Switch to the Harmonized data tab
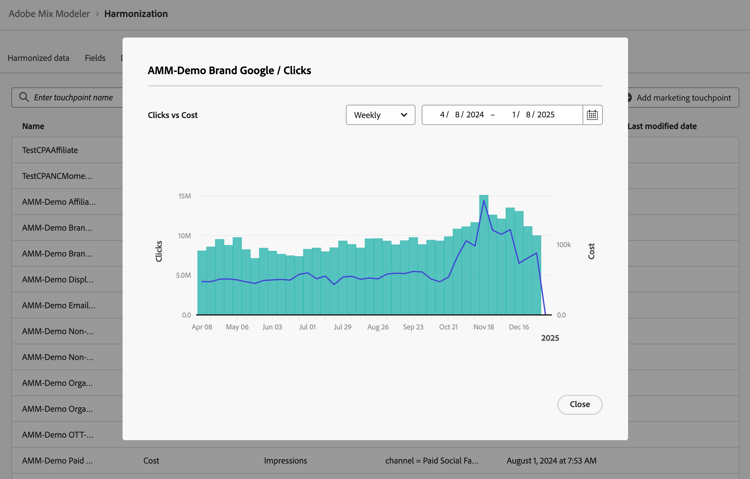750x479 pixels. (x=38, y=58)
